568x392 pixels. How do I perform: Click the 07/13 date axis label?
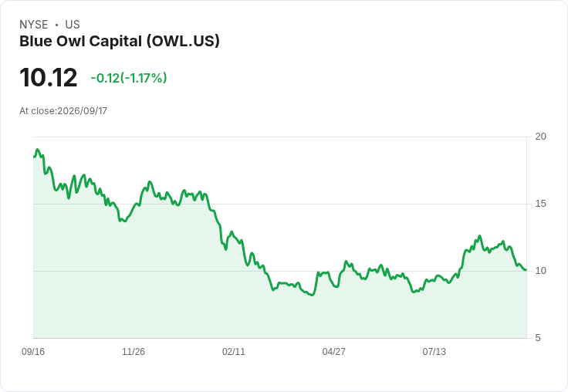[434, 351]
